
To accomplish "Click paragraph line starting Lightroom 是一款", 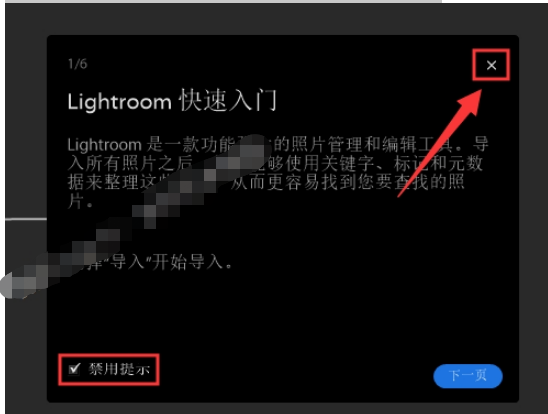I will click(278, 145).
